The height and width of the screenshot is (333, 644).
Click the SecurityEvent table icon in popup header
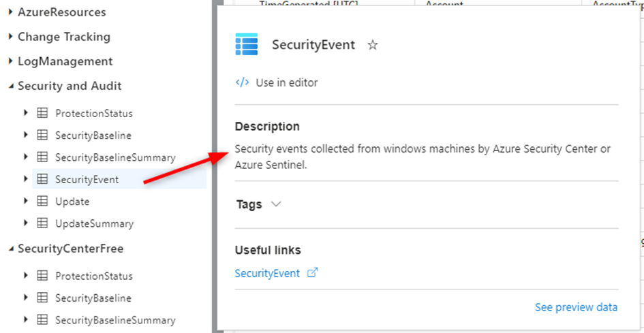(x=247, y=44)
